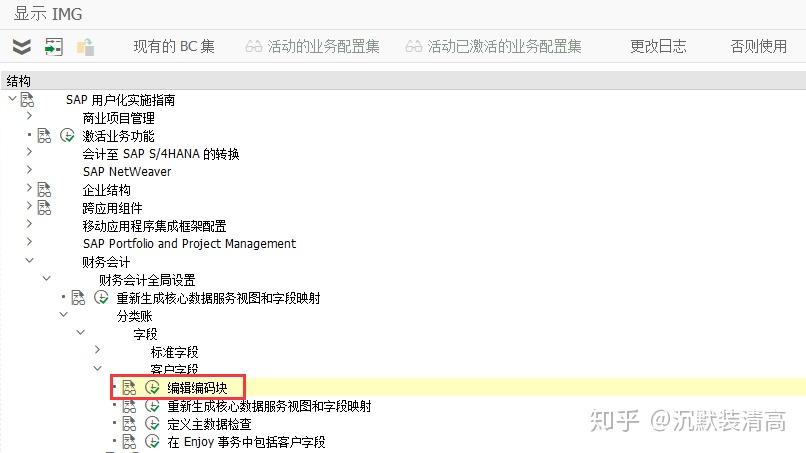This screenshot has height=453, width=806.
Task: Expand the 标准字段 node
Action: (x=97, y=350)
